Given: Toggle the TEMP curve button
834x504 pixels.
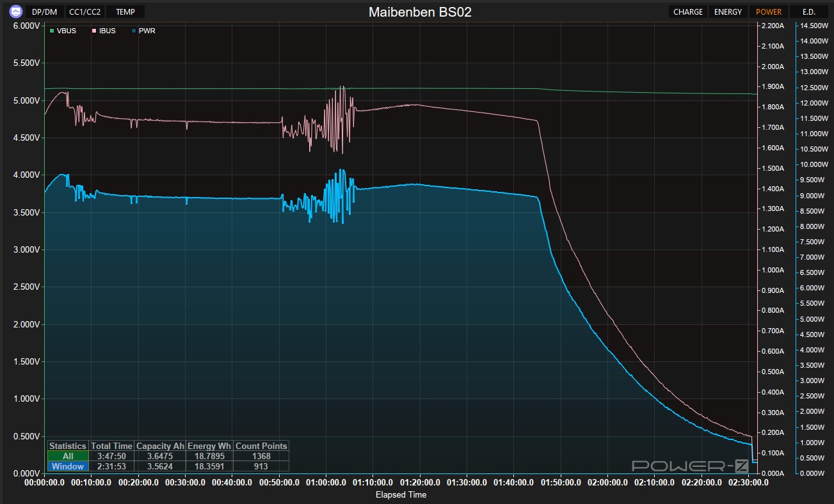Looking at the screenshot, I should (x=125, y=12).
